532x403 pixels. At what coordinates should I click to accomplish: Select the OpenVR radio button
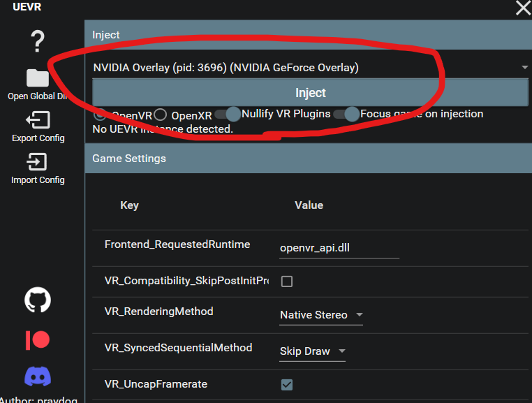pos(100,115)
